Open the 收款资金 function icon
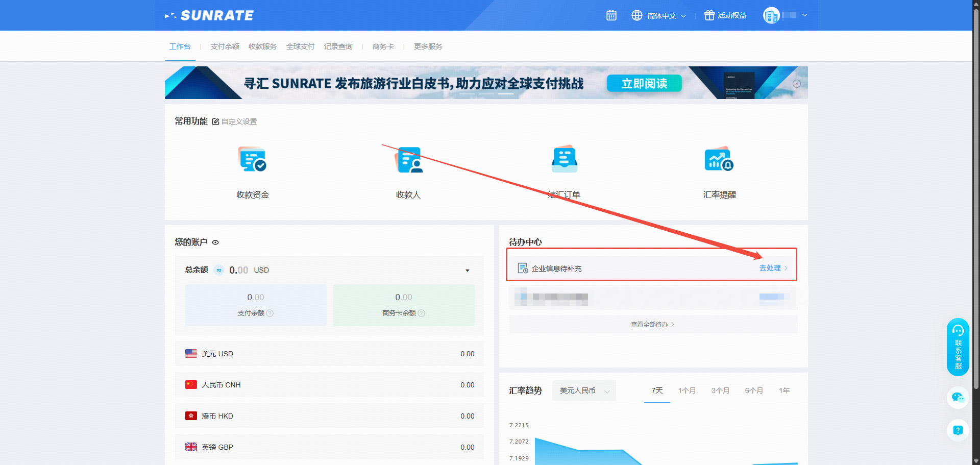Viewport: 980px width, 465px height. click(253, 160)
